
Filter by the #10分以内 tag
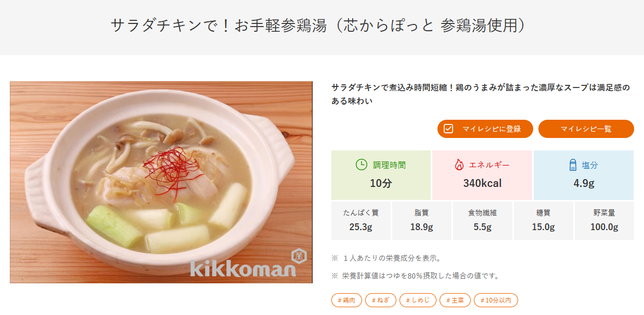(496, 300)
